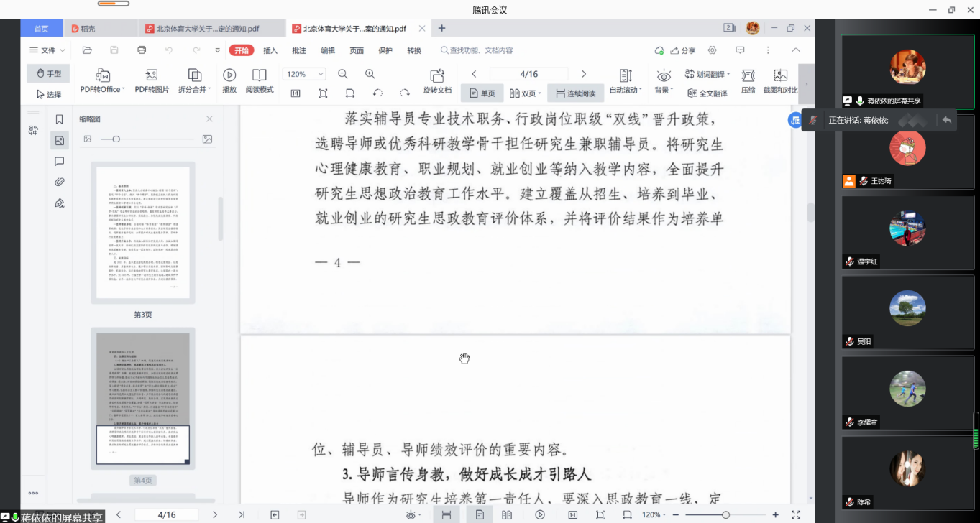Open the bookmark panel in left sidebar
The width and height of the screenshot is (980, 523).
pos(60,119)
